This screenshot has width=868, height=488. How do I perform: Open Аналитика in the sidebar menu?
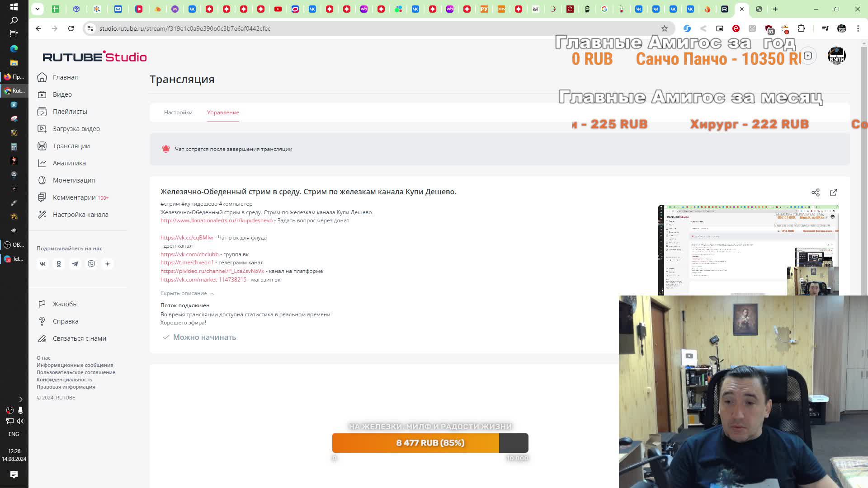(69, 163)
